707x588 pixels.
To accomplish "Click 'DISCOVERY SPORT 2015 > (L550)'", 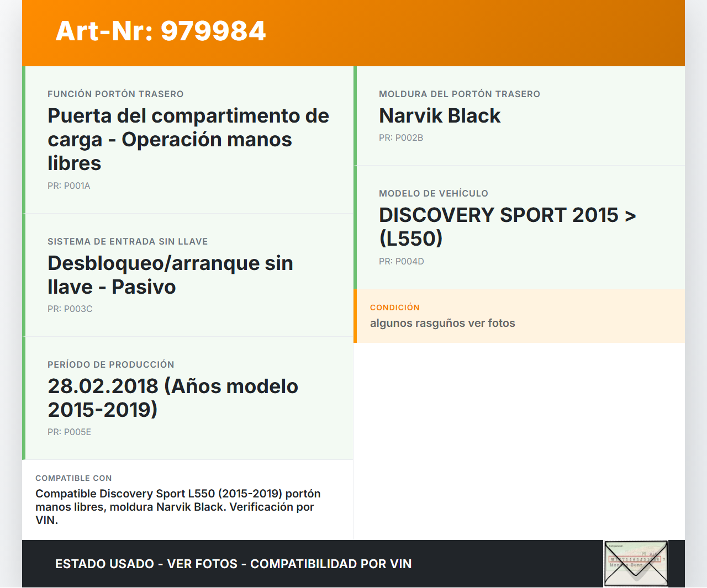I will pyautogui.click(x=508, y=227).
